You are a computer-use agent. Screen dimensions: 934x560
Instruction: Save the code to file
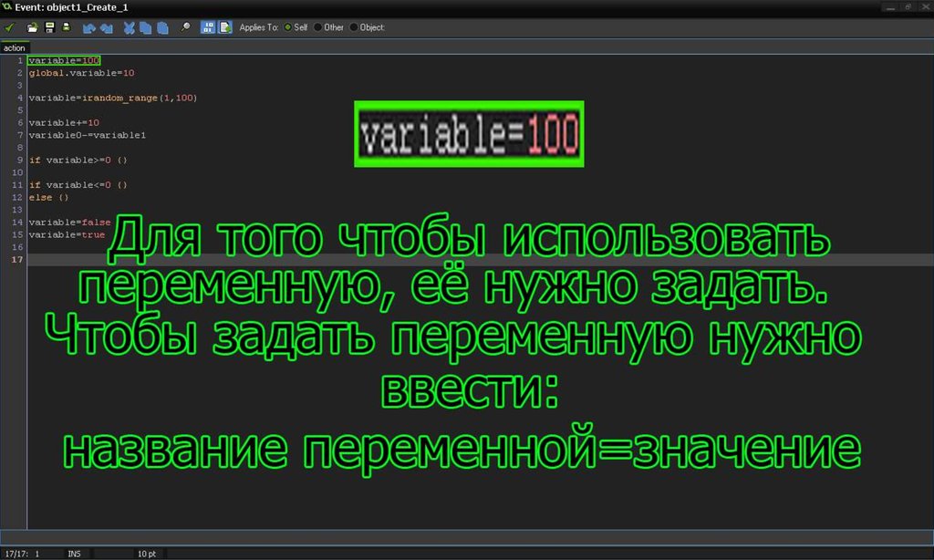click(49, 27)
